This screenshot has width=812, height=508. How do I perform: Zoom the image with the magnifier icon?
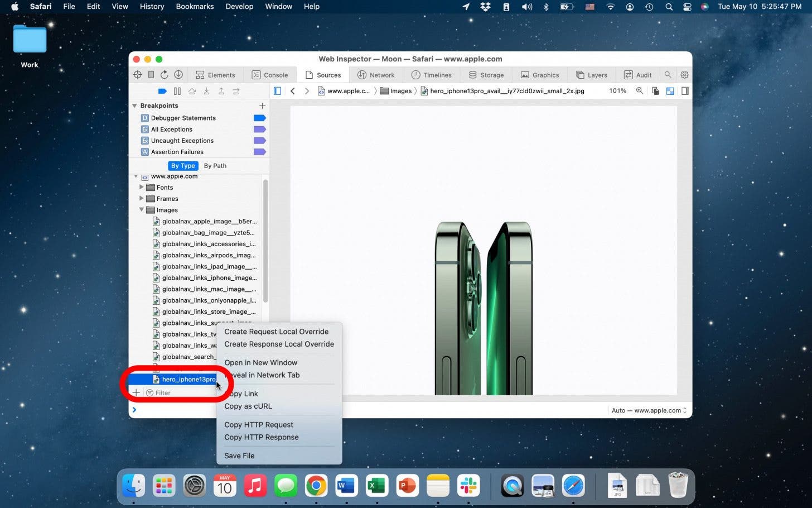click(x=640, y=90)
